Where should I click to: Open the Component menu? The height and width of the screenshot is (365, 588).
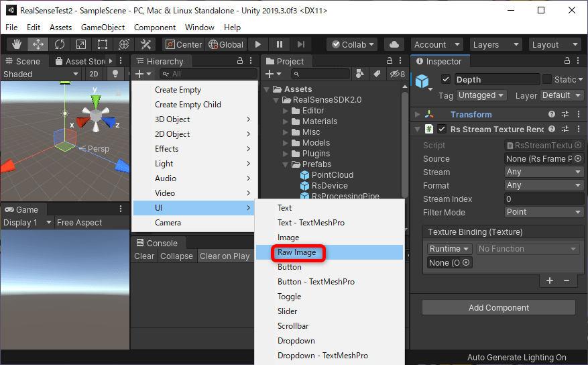[154, 28]
